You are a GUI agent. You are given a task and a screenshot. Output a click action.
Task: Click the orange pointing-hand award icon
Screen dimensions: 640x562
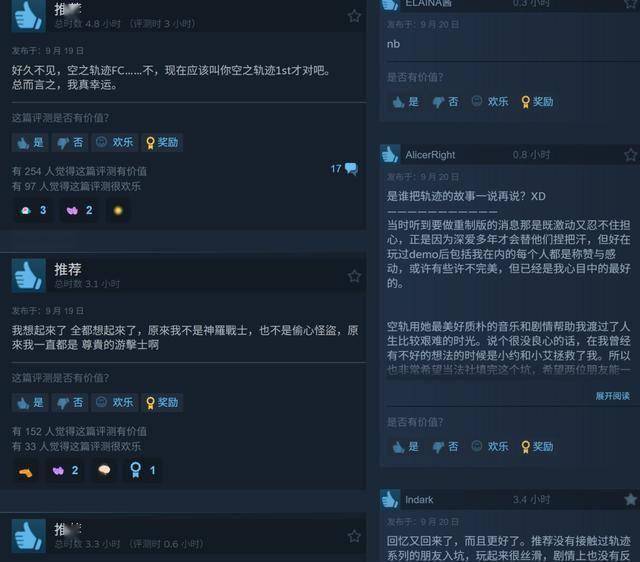pyautogui.click(x=25, y=472)
